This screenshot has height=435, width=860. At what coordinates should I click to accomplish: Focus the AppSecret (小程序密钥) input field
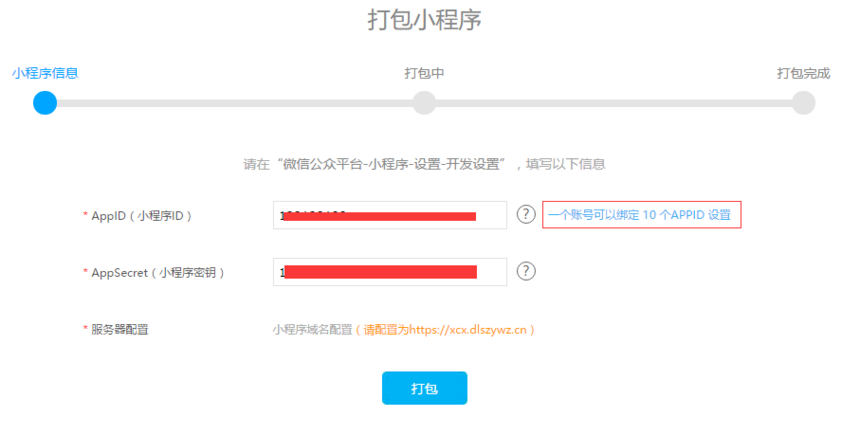[389, 272]
